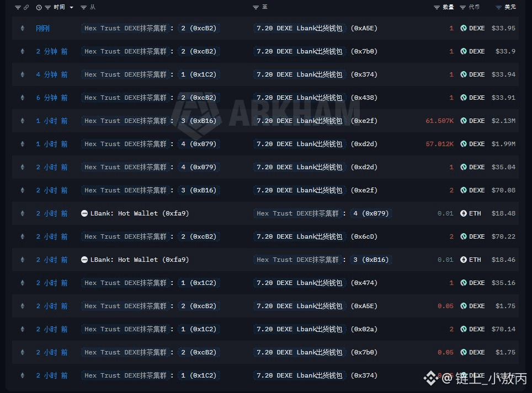
Task: Click the 0.05 amount in the (0xA5E) row
Action: (445, 306)
